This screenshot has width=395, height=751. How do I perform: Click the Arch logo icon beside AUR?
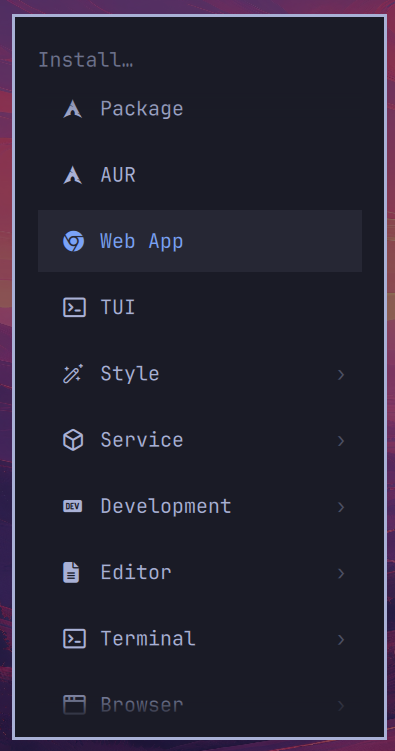[72, 175]
